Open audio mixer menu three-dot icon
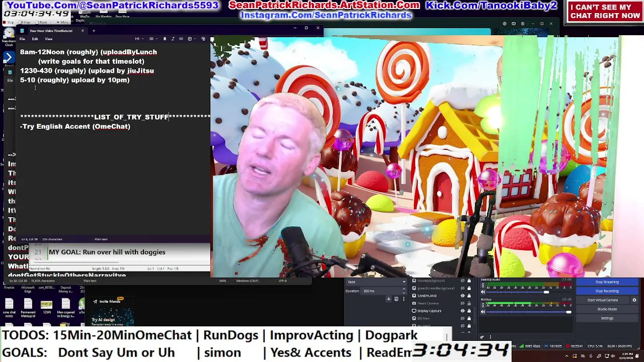 tap(490, 337)
